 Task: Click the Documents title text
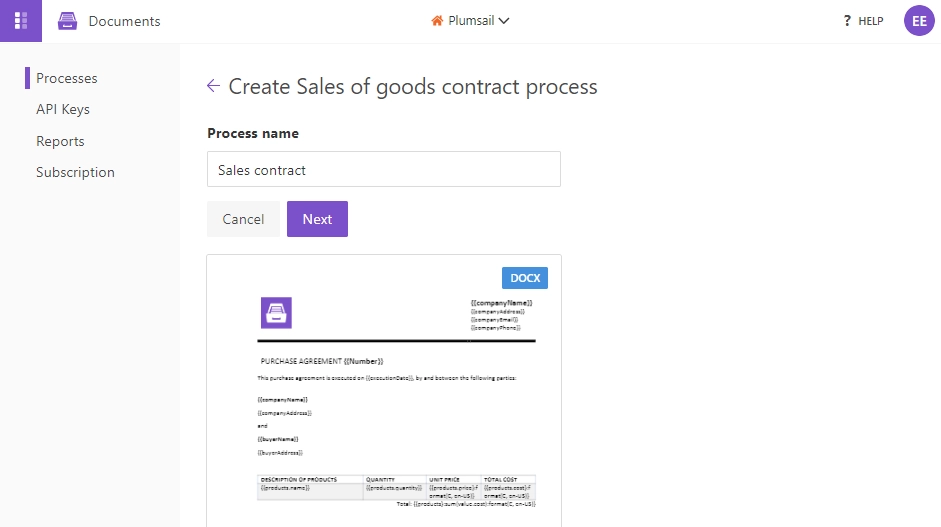pos(124,21)
